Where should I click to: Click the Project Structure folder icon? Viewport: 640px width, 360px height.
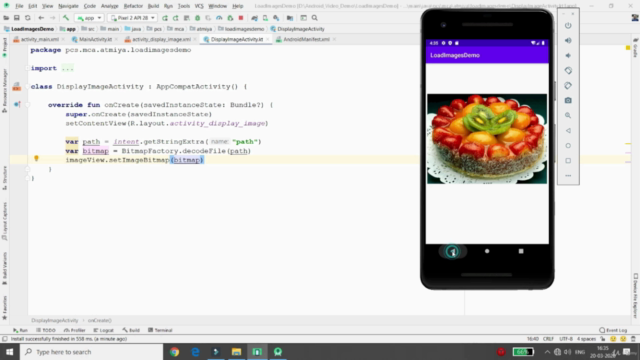[x=290, y=18]
